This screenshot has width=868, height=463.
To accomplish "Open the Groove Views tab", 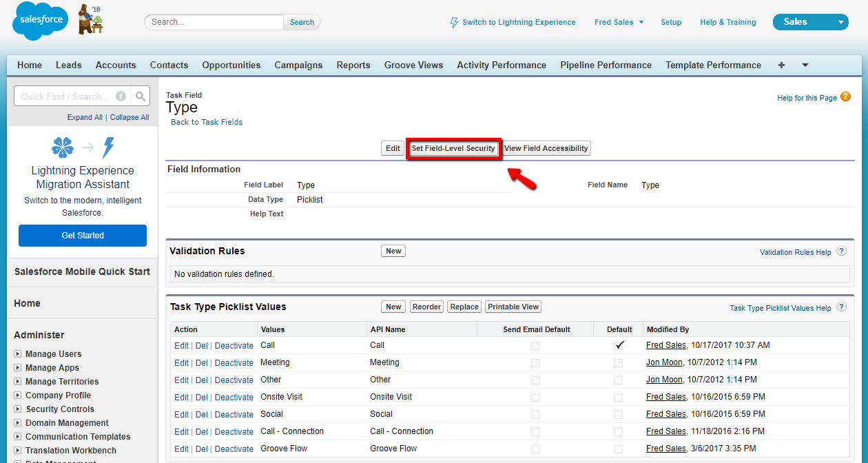I will pyautogui.click(x=414, y=65).
